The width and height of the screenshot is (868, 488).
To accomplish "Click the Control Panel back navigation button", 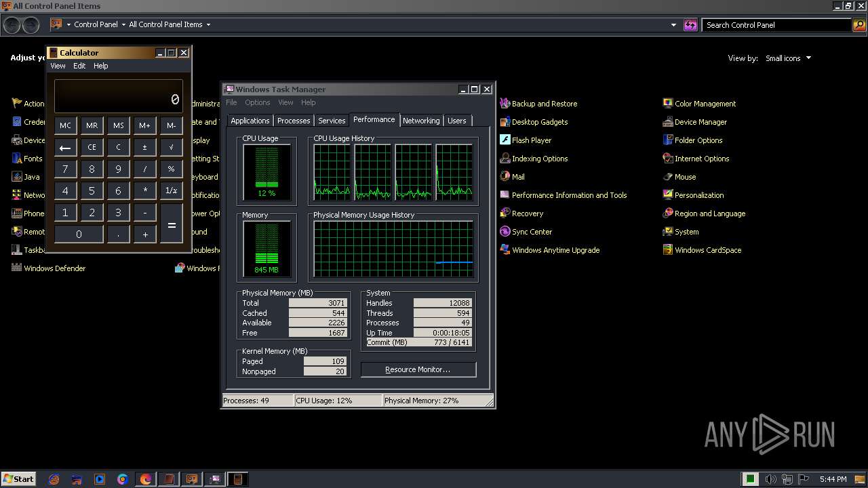I will (x=12, y=25).
